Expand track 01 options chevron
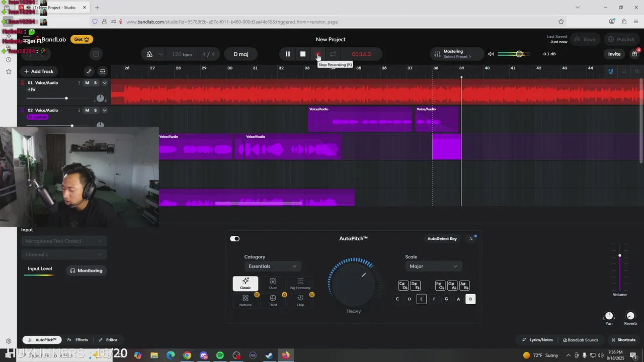Screen dimensions: 644x362 (x=105, y=83)
